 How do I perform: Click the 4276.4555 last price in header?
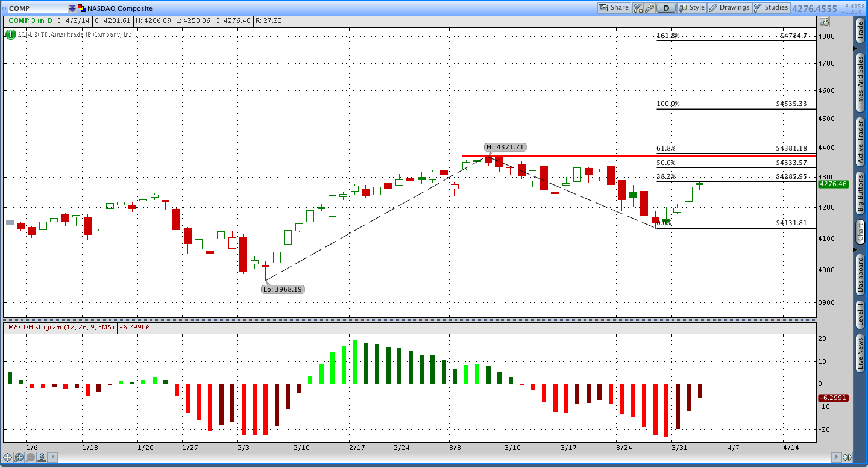pyautogui.click(x=815, y=8)
